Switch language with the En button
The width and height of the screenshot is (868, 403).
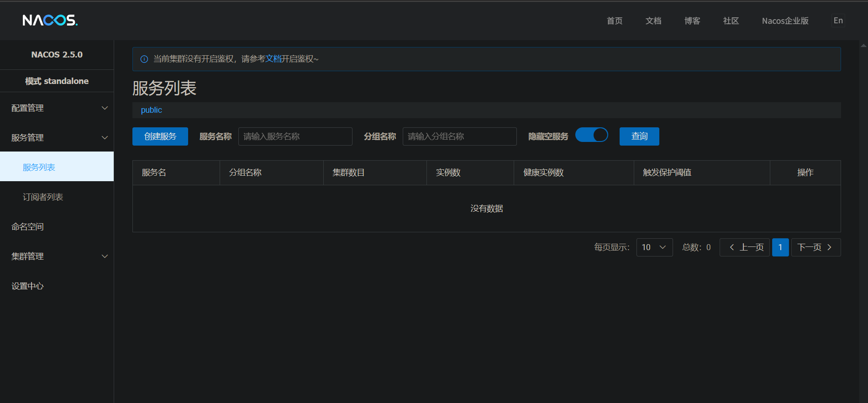point(838,21)
